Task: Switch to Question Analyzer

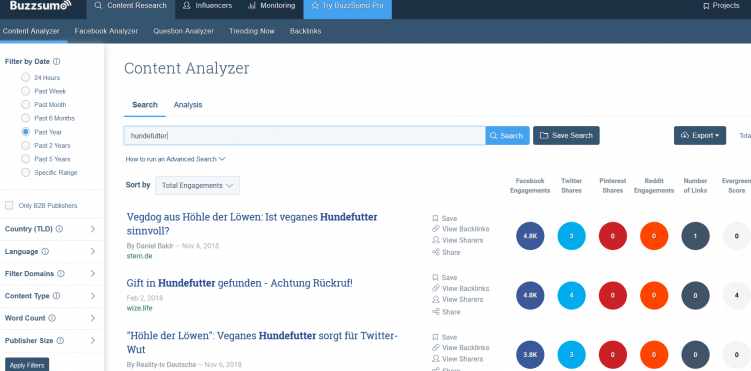Action: (x=183, y=31)
